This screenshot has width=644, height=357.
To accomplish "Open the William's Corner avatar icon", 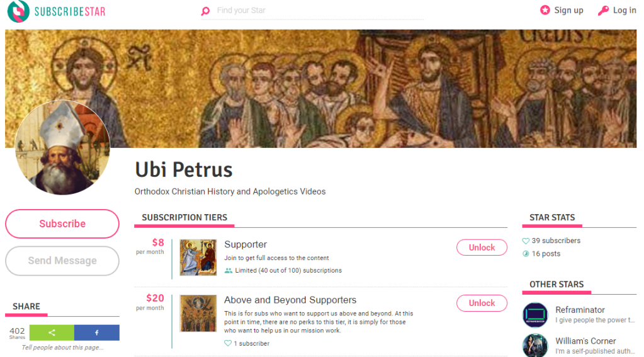I will click(535, 346).
